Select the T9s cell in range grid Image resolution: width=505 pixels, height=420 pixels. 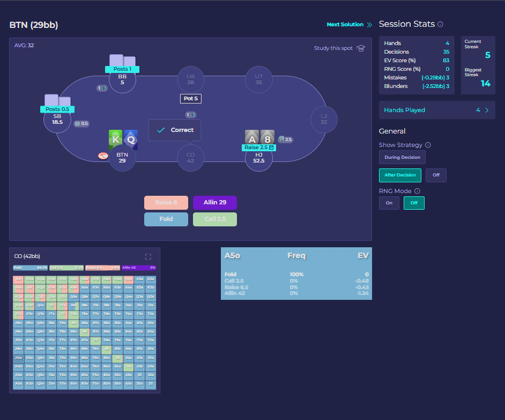(73, 314)
